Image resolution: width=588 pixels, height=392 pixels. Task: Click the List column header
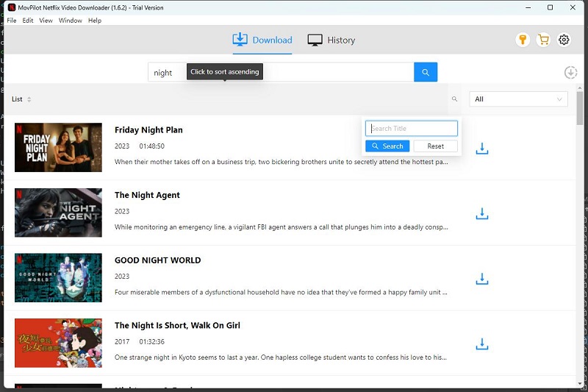[x=17, y=99]
